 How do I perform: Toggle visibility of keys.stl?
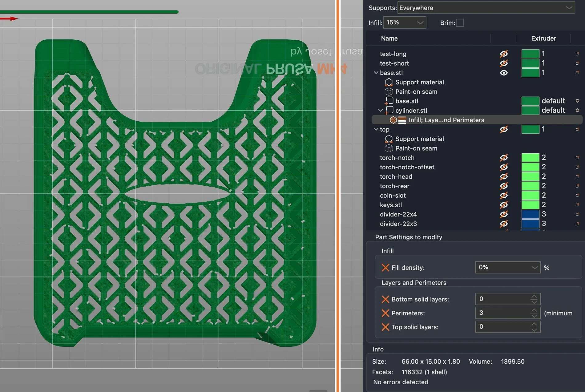pyautogui.click(x=504, y=205)
